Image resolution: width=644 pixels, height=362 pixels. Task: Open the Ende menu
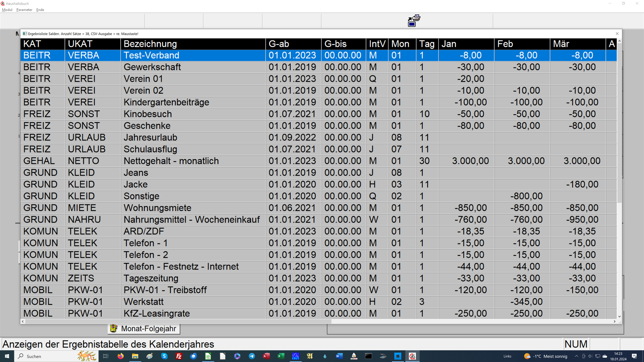click(x=40, y=10)
